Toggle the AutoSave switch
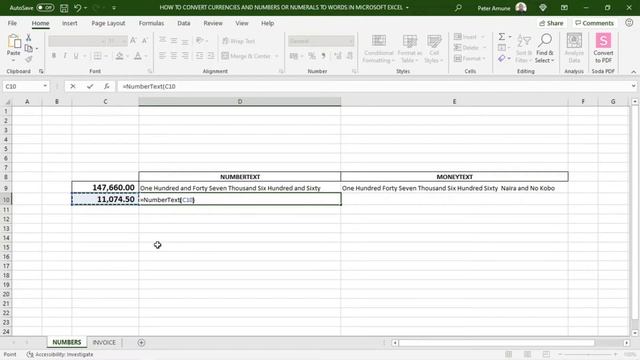The width and height of the screenshot is (640, 360). click(45, 7)
